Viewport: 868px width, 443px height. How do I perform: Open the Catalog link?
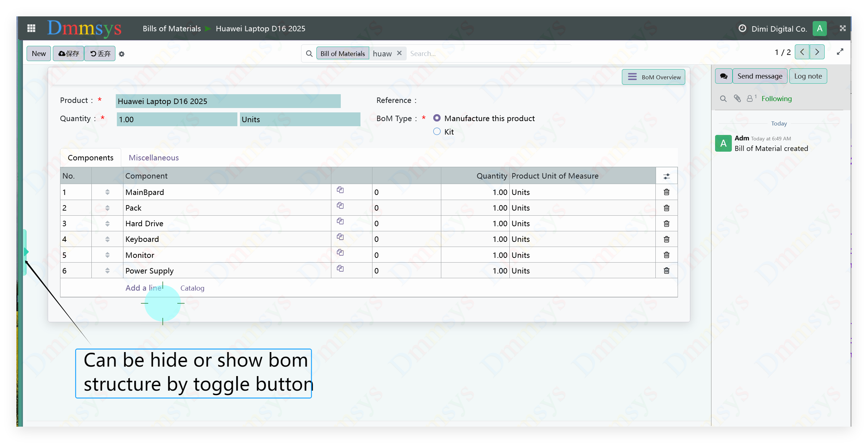pos(192,288)
